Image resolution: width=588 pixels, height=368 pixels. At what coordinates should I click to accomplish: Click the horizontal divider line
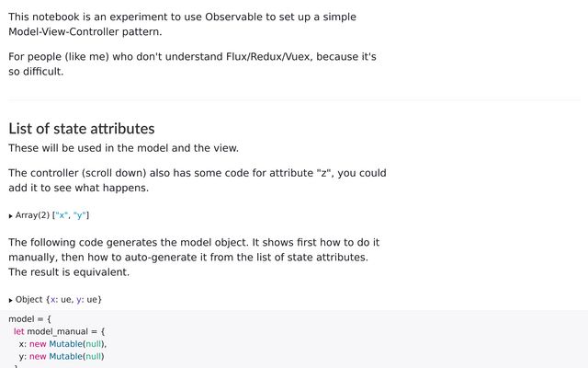pos(294,99)
